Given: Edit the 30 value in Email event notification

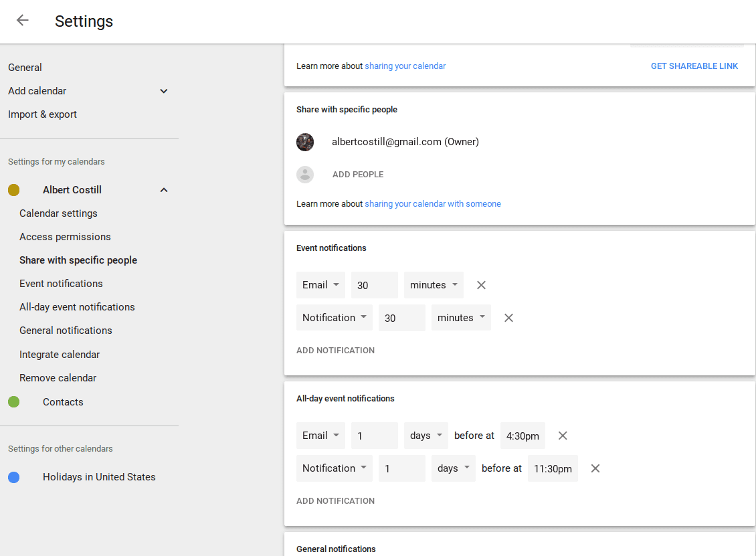Looking at the screenshot, I should pos(375,285).
